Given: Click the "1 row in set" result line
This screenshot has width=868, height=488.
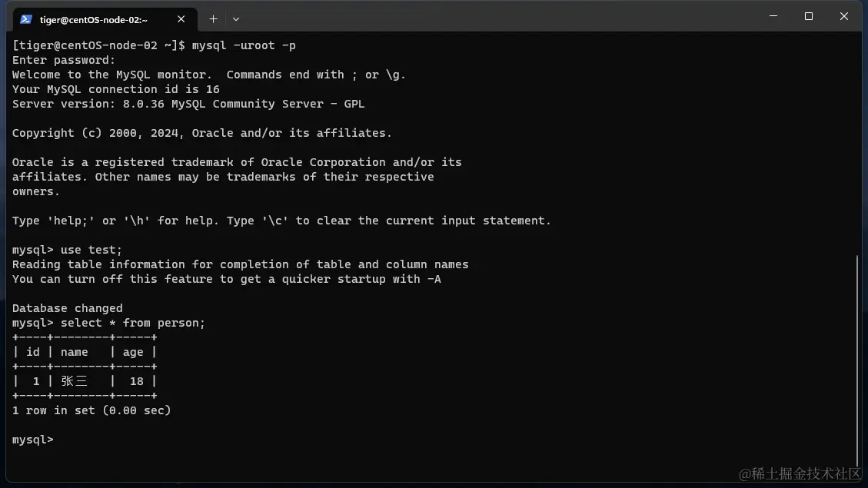Looking at the screenshot, I should (x=91, y=410).
